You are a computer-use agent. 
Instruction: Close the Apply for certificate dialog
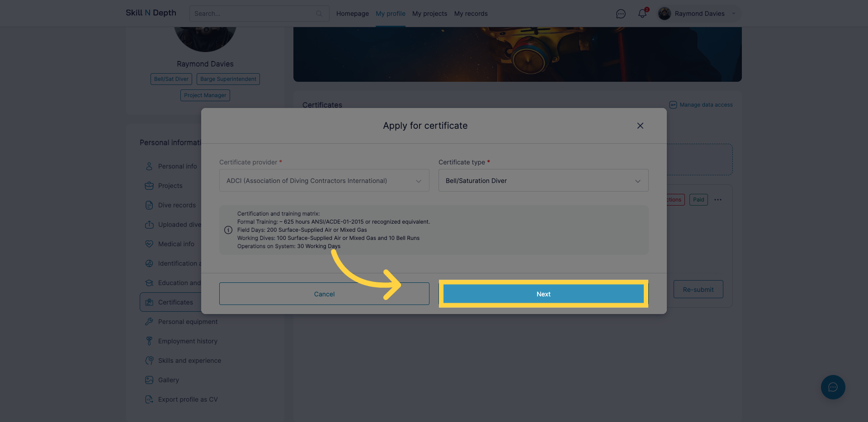coord(640,126)
